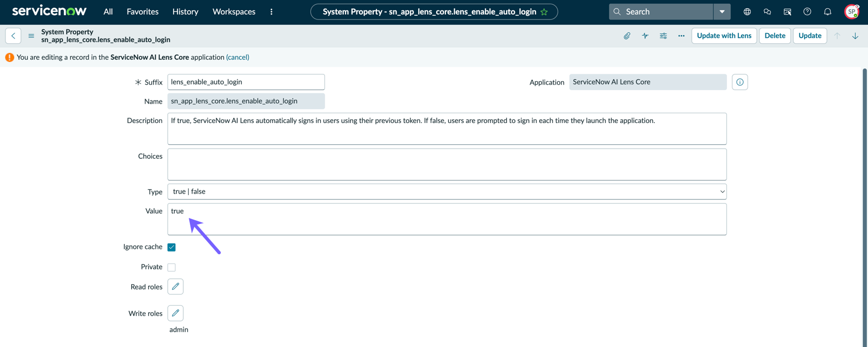Open the more options ellipsis in form header

681,36
